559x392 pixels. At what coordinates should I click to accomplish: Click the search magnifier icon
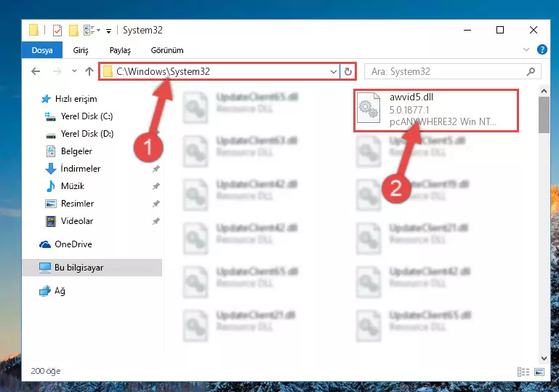(531, 72)
